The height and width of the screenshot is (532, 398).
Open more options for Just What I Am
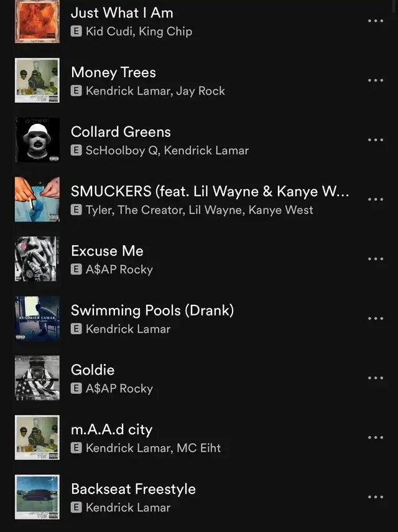[375, 21]
